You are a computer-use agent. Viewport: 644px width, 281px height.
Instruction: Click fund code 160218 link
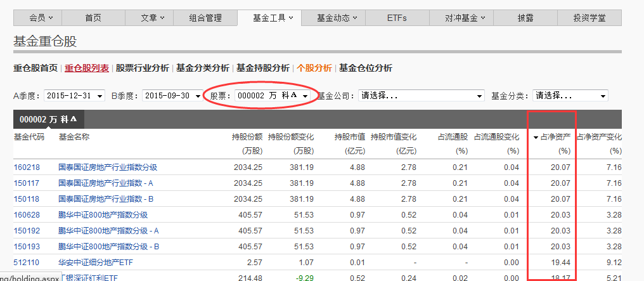(x=25, y=167)
